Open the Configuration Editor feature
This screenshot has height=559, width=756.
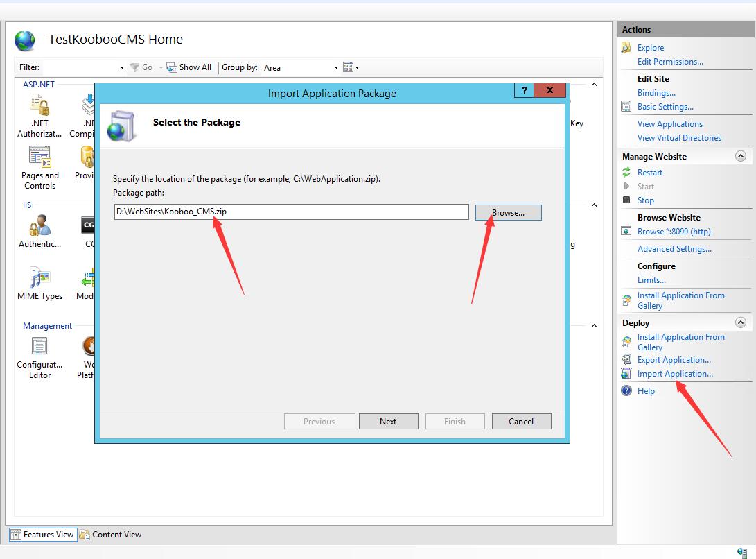[39, 347]
